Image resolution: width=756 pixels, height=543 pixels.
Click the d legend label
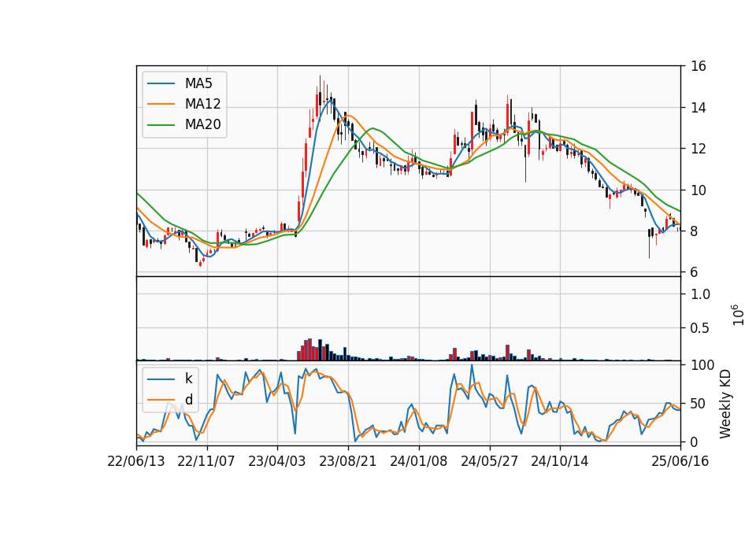(x=188, y=400)
